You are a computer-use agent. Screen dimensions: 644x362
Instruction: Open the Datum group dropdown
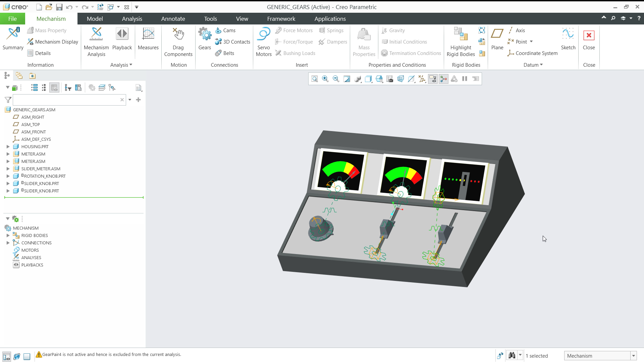(x=533, y=65)
